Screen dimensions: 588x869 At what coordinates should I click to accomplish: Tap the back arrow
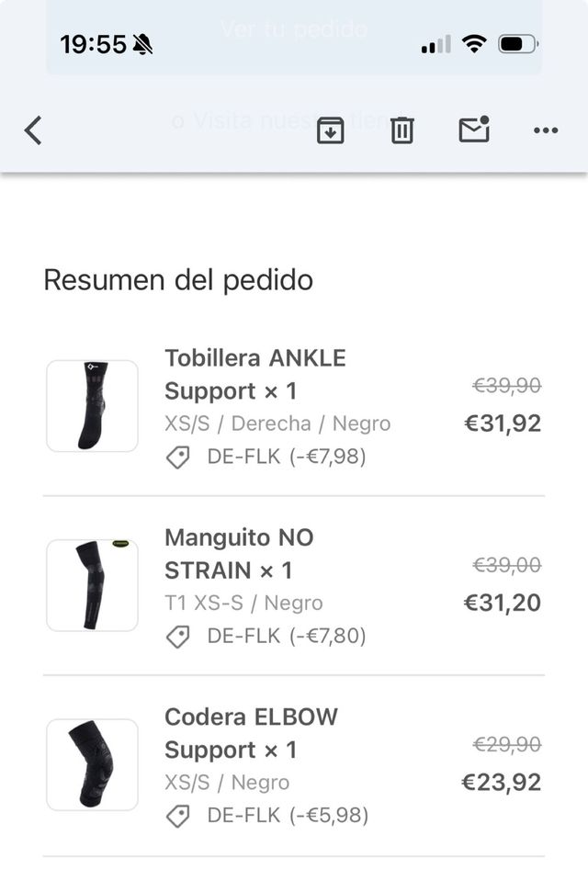pyautogui.click(x=33, y=130)
